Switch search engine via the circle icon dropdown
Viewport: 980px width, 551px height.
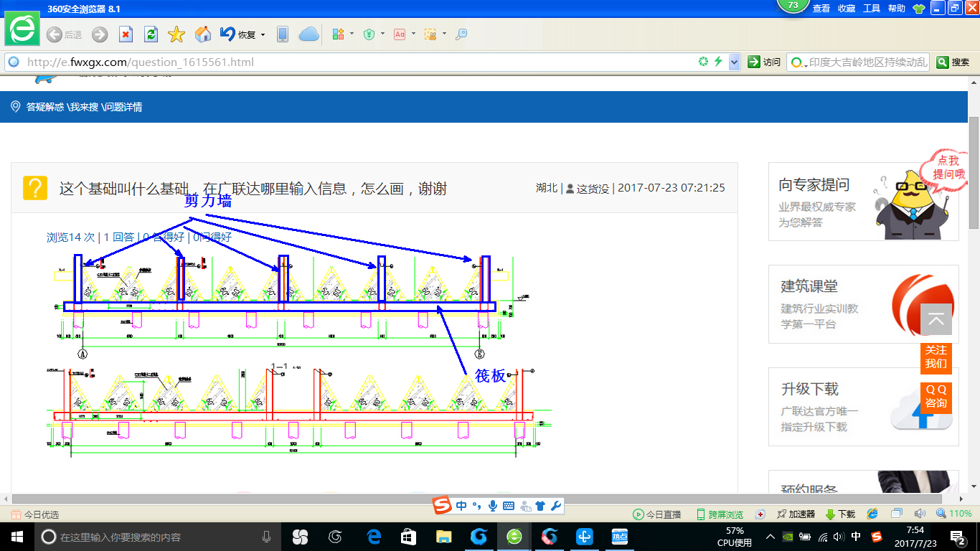point(798,62)
